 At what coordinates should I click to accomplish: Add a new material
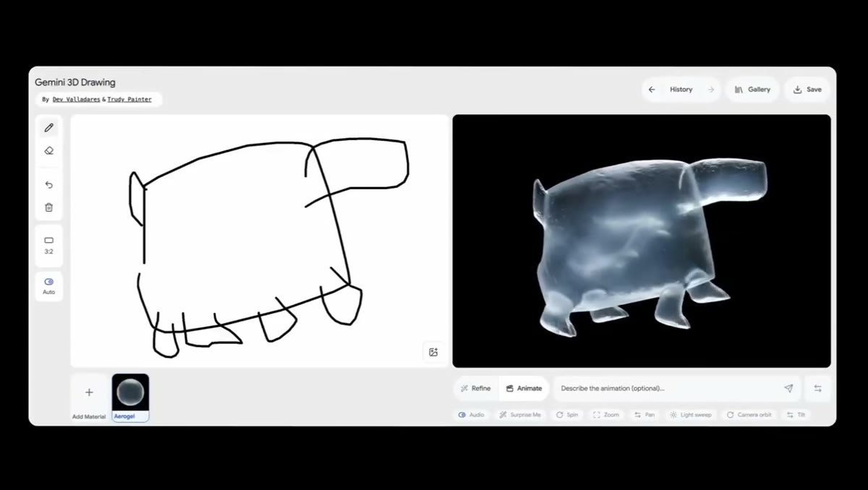89,397
